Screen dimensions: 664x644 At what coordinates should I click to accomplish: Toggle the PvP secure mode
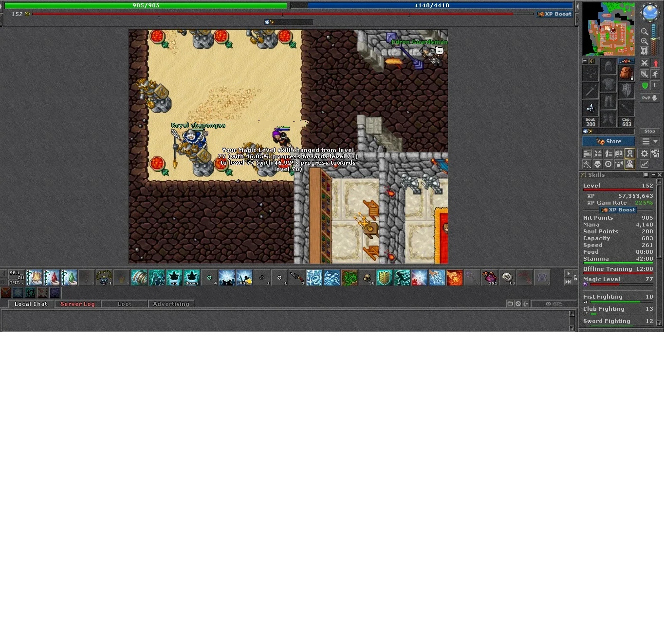point(650,98)
